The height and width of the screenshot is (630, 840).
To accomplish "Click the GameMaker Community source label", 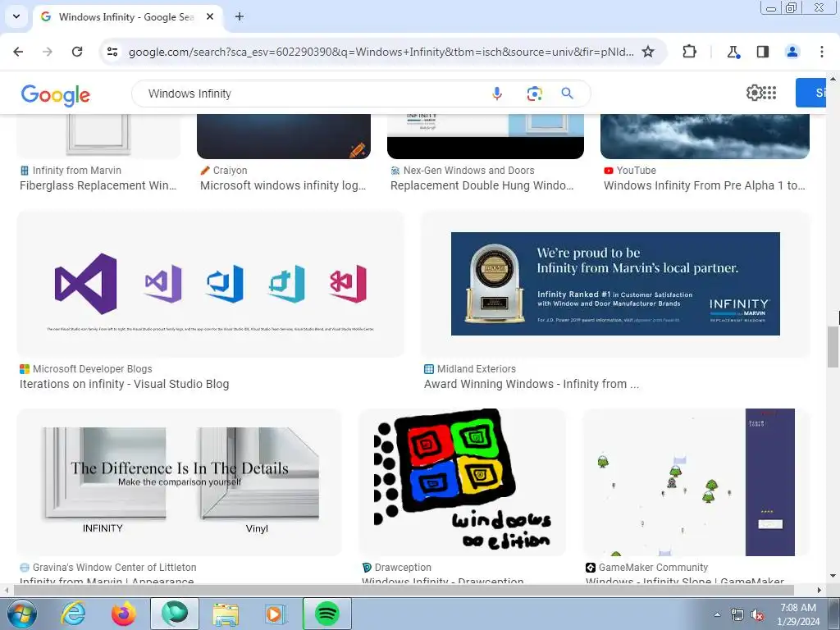I will click(x=653, y=568).
